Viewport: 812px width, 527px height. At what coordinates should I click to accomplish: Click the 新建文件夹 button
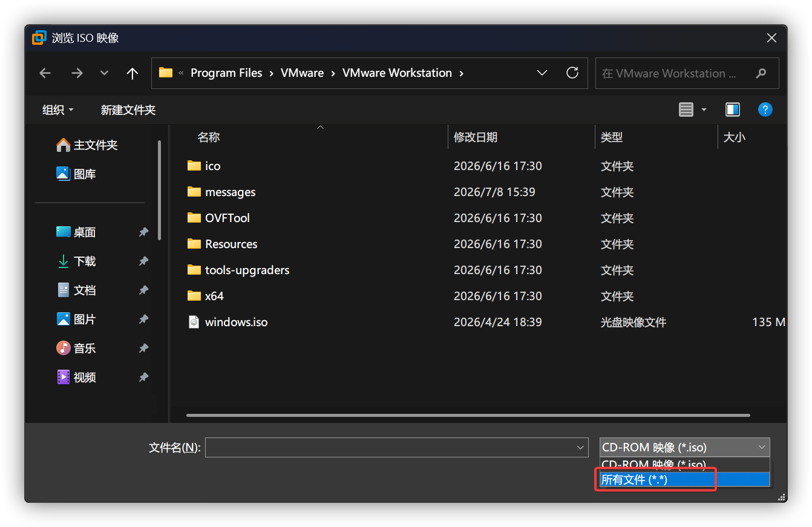tap(128, 110)
